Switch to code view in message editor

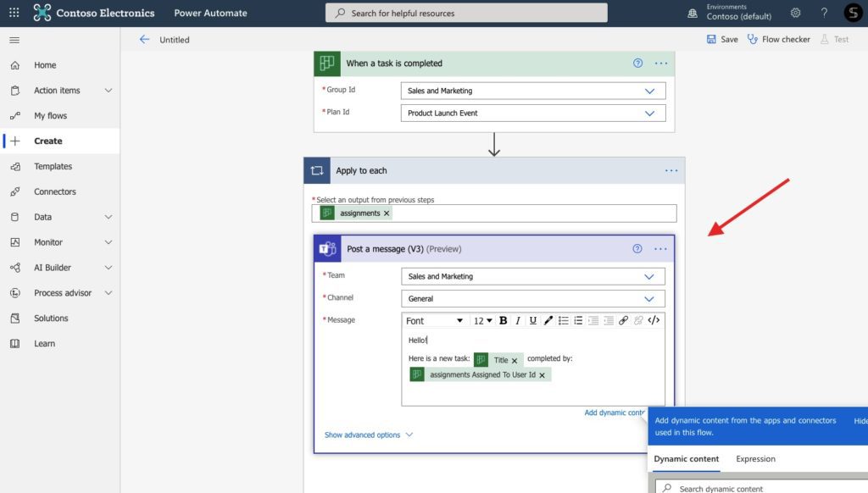pos(654,320)
